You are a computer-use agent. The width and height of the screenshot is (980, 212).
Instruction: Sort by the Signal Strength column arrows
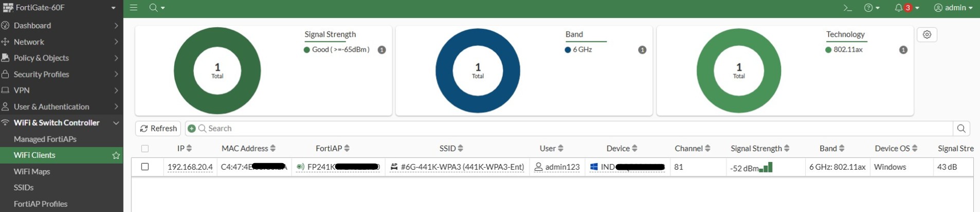[x=787, y=148]
